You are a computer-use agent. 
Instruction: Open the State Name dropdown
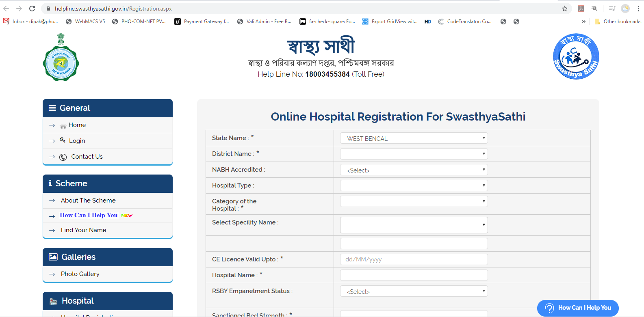(414, 138)
